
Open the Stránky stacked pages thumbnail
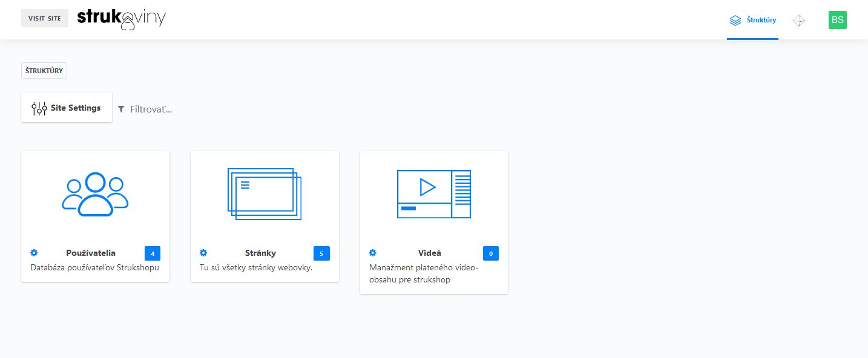(265, 194)
